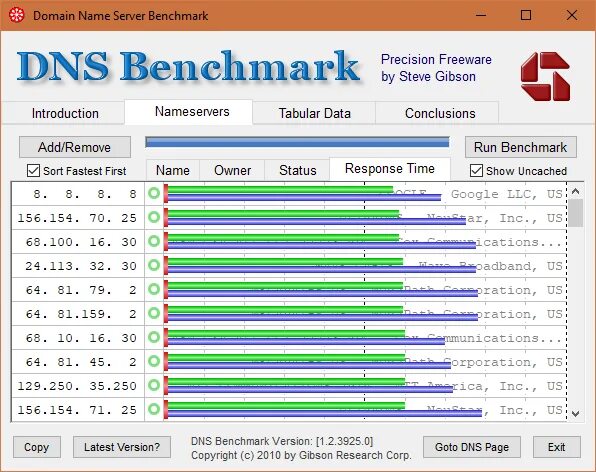Image resolution: width=596 pixels, height=472 pixels.
Task: Click the status circle for 156.154.70.25
Action: 154,217
